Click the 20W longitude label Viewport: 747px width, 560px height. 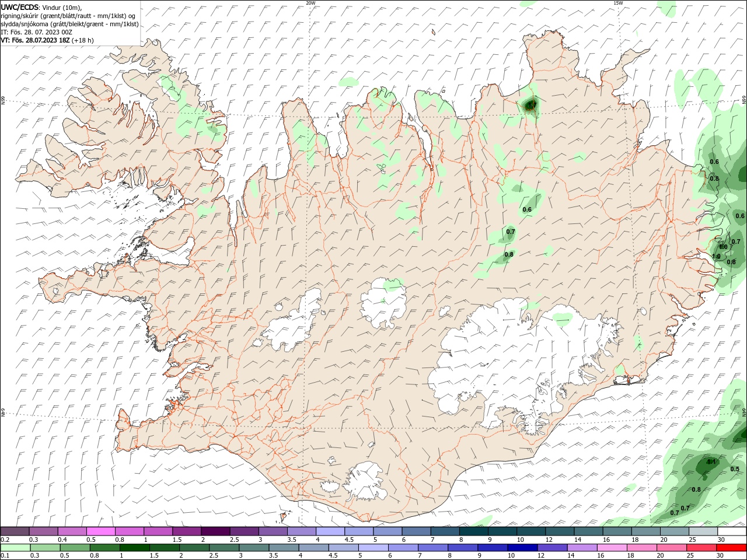pyautogui.click(x=310, y=3)
